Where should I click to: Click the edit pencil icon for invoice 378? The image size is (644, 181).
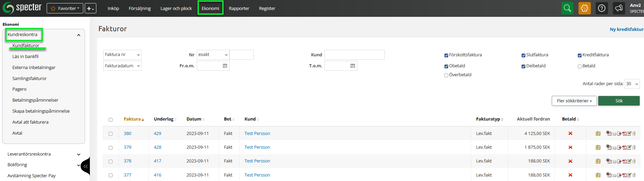click(629, 161)
